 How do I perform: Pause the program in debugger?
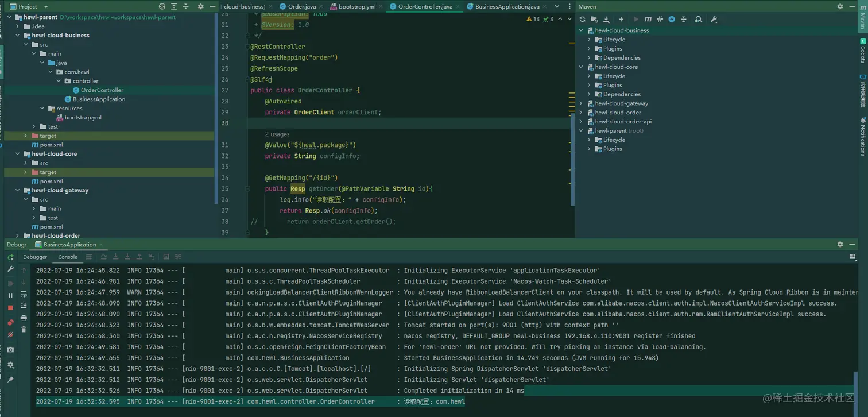pyautogui.click(x=10, y=295)
